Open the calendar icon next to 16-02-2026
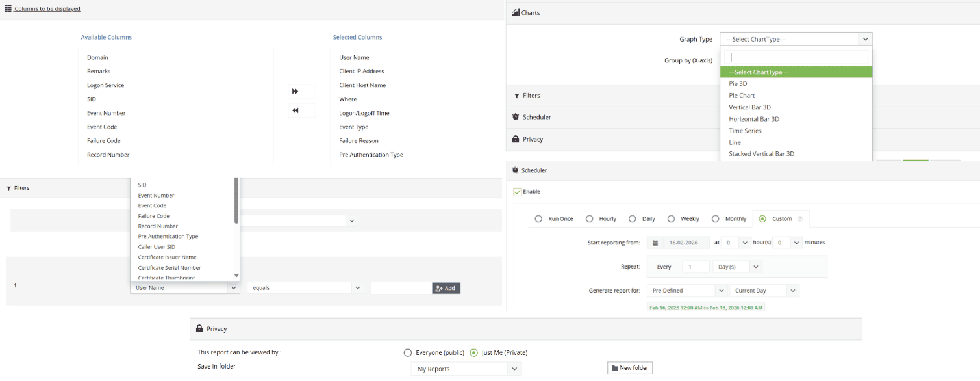This screenshot has width=980, height=381. point(655,242)
